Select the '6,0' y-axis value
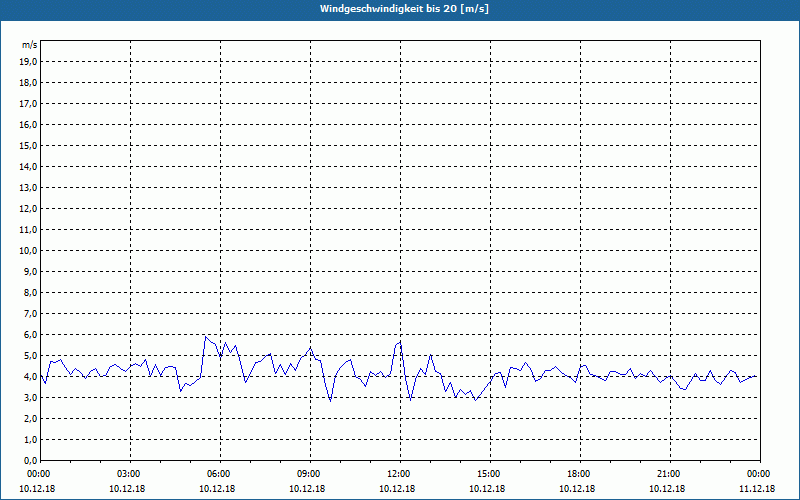The height and width of the screenshot is (500, 800). [x=30, y=335]
